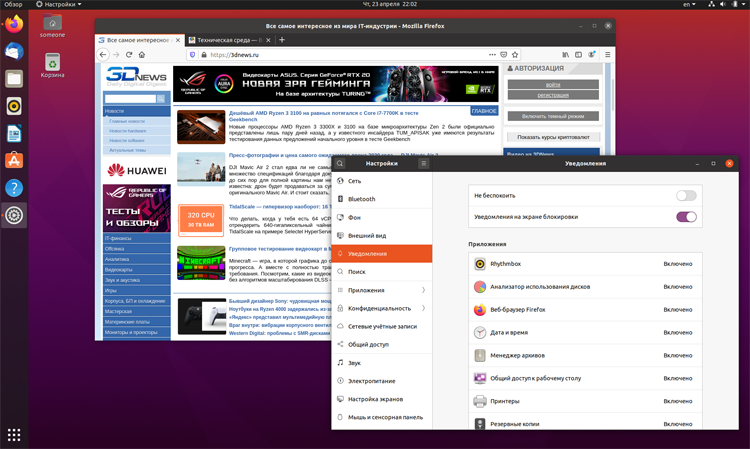The height and width of the screenshot is (449, 750).
Task: Select Уведомления in Settings sidebar
Action: pos(382,253)
